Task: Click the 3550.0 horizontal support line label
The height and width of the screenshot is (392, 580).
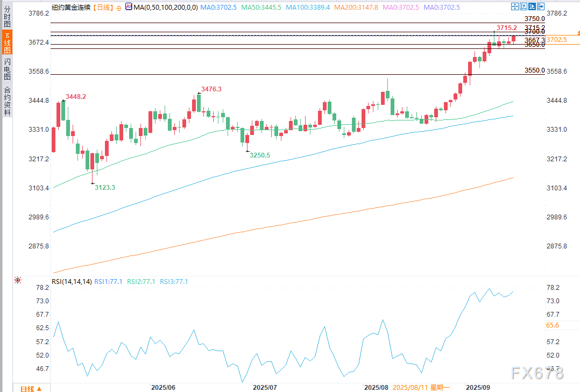Action: coord(534,70)
